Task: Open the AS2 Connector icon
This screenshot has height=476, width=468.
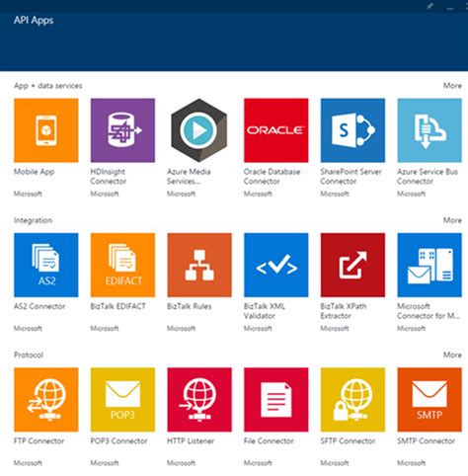Action: 46,265
